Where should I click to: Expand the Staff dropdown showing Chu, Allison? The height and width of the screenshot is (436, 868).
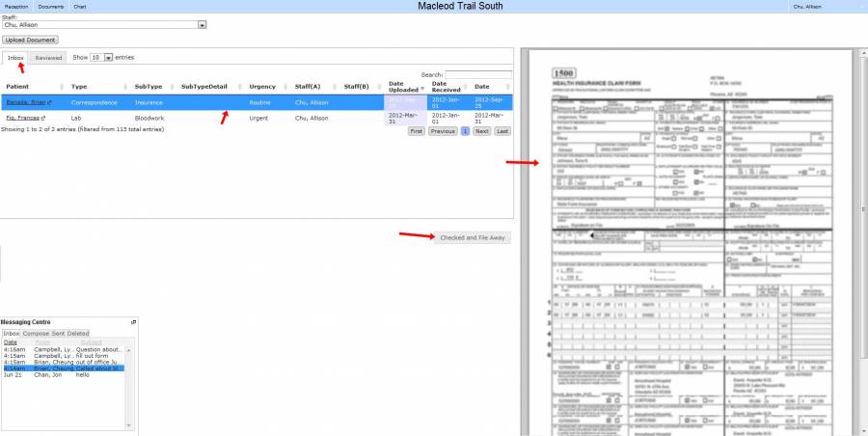(202, 25)
